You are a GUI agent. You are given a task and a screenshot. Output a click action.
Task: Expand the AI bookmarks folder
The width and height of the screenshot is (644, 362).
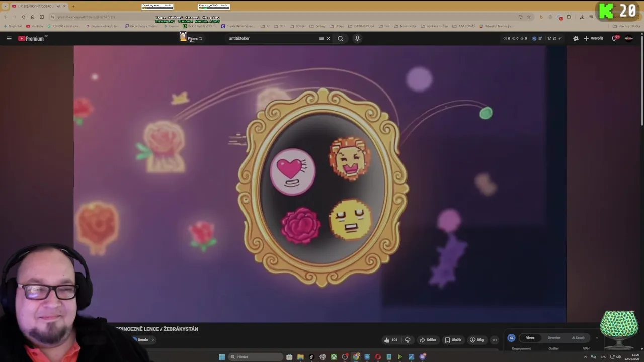(265, 26)
